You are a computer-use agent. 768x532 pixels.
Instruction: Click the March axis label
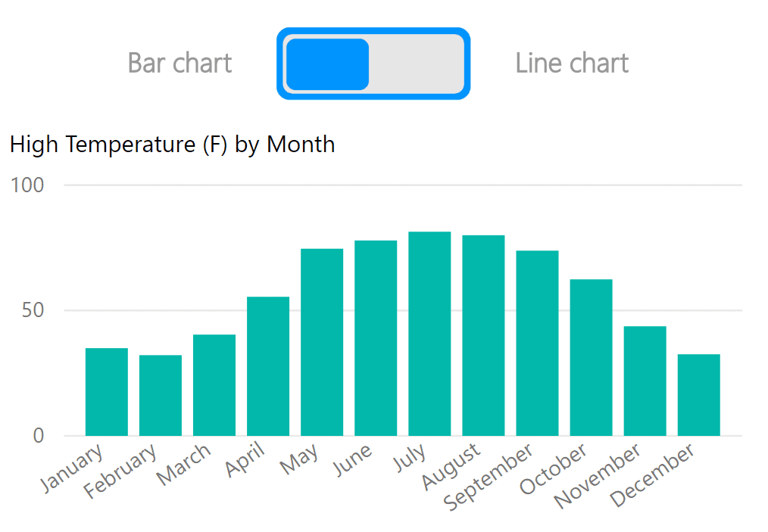(x=183, y=465)
